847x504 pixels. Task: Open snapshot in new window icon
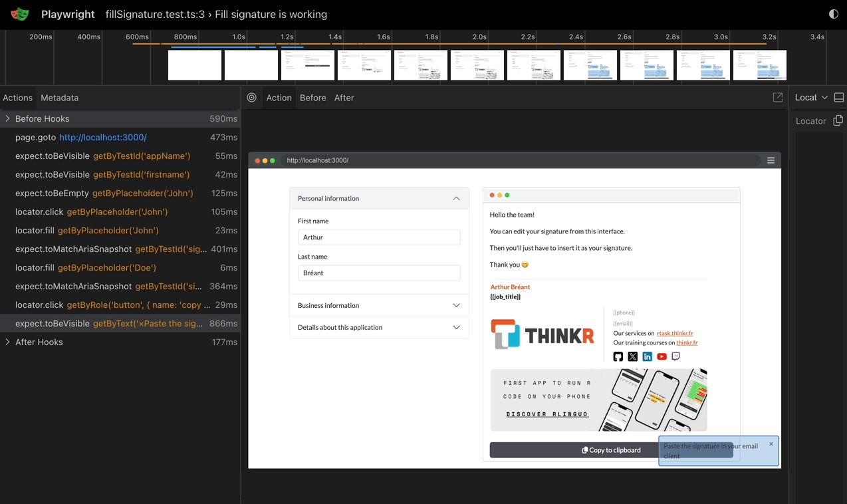777,98
